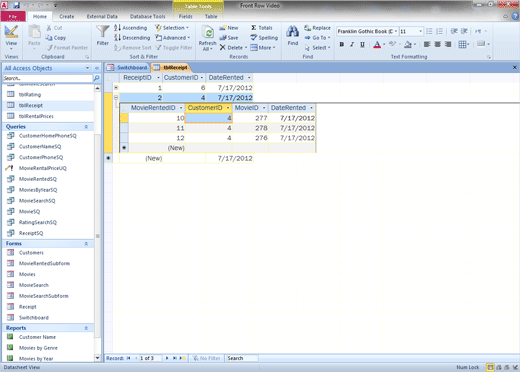Select MovieID cell 277
Screen dimensions: 520x372
tap(250, 118)
